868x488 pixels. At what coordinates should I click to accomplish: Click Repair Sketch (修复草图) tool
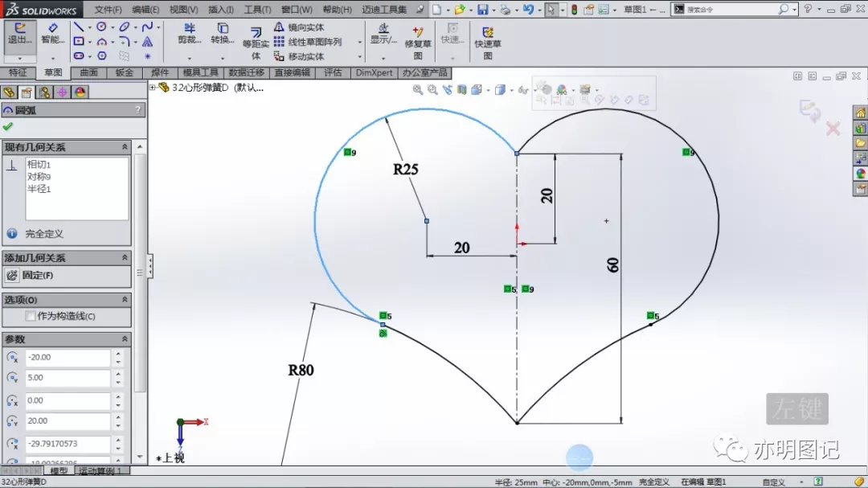(x=418, y=42)
